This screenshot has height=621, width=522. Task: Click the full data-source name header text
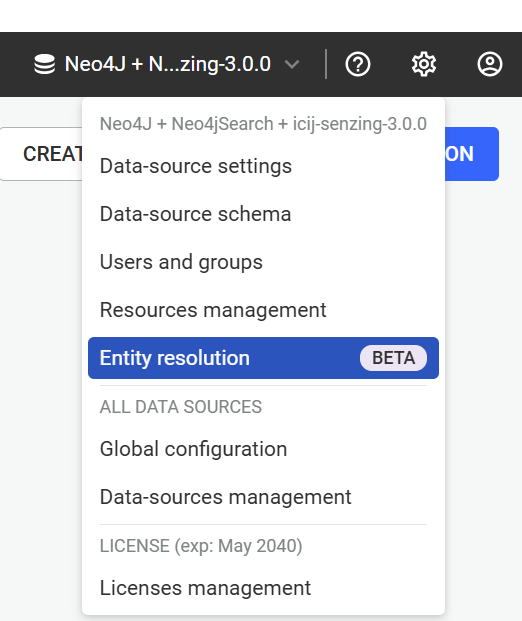coord(263,124)
